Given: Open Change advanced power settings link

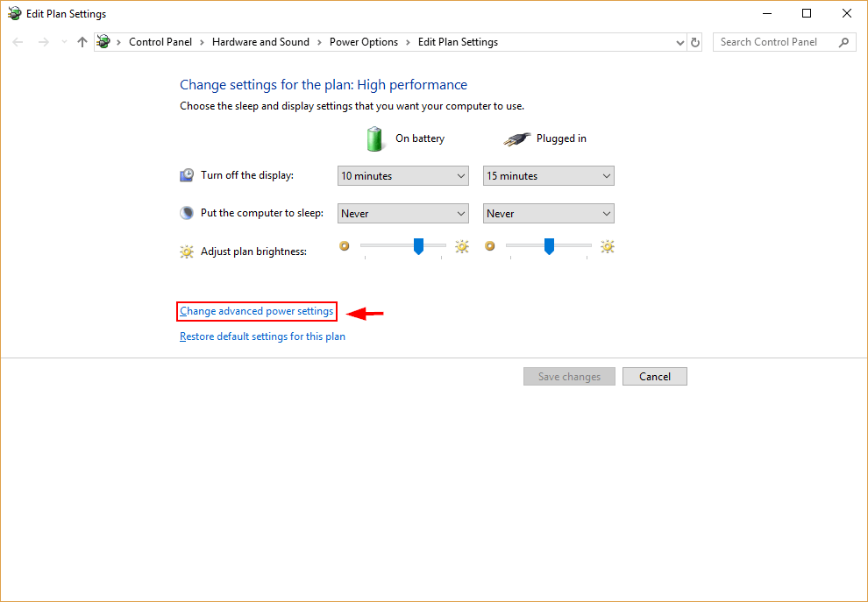Looking at the screenshot, I should [256, 311].
